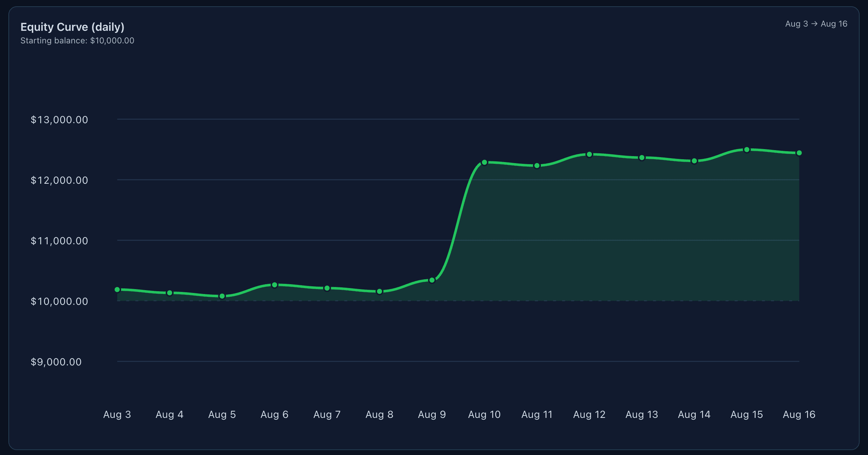Viewport: 868px width, 455px height.
Task: Click the $10,000.00 y-axis label
Action: (x=59, y=301)
